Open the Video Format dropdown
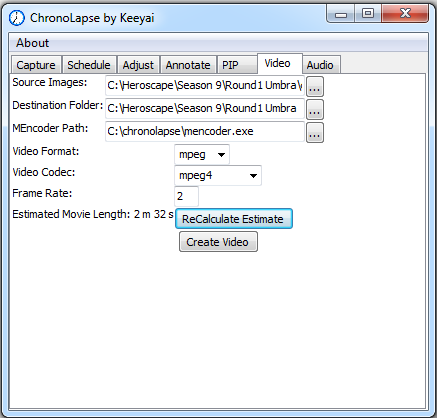The height and width of the screenshot is (418, 437). click(202, 154)
